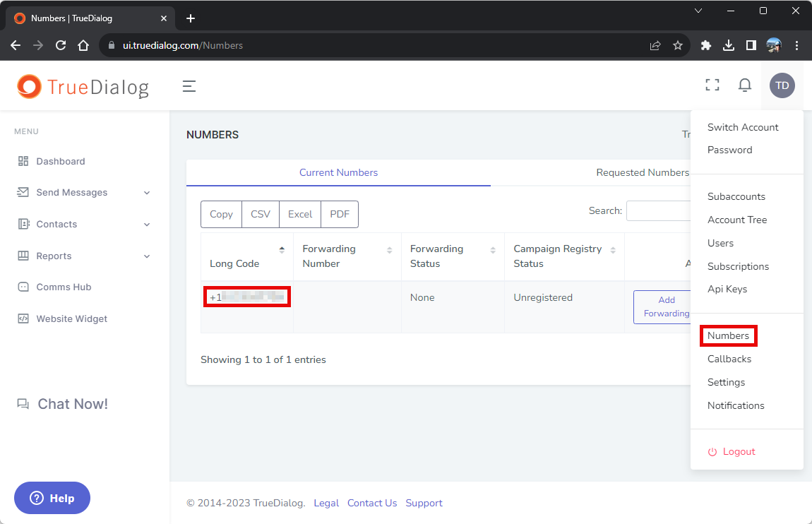Select Switch Account in user menu
Screen dimensions: 812x524
[x=743, y=127]
